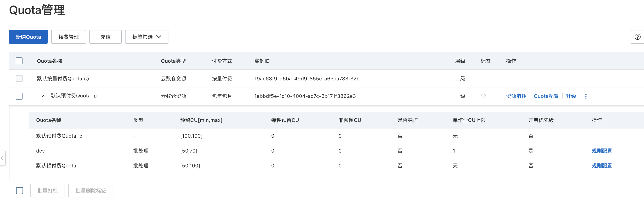Open 资源消耗 for 默认预付费Quota_p
This screenshot has height=214, width=644.
pyautogui.click(x=516, y=96)
